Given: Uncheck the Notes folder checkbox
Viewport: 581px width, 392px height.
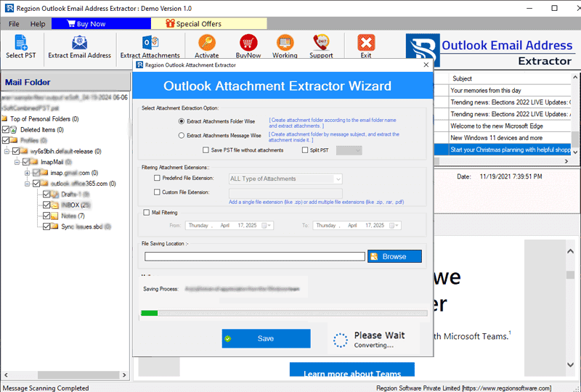Looking at the screenshot, I should [x=46, y=216].
